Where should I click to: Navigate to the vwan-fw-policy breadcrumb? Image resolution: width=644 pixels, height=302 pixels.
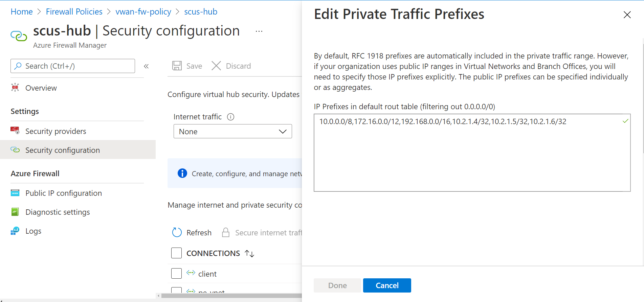(143, 12)
